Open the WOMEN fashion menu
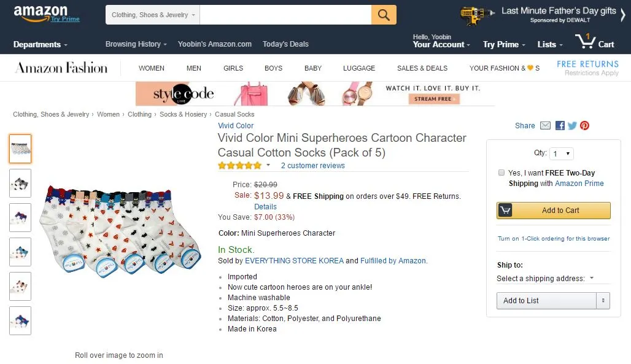Viewport: 631px width, 364px height. 151,68
